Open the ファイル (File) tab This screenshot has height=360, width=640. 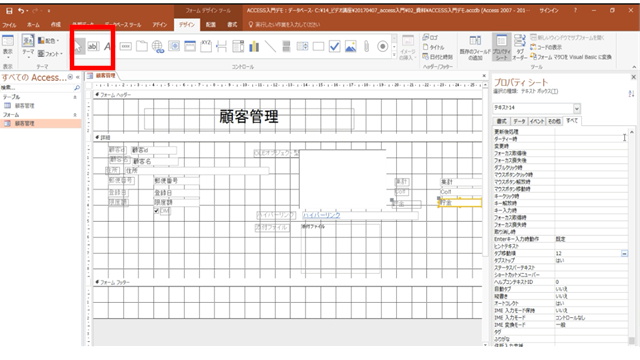click(x=9, y=25)
